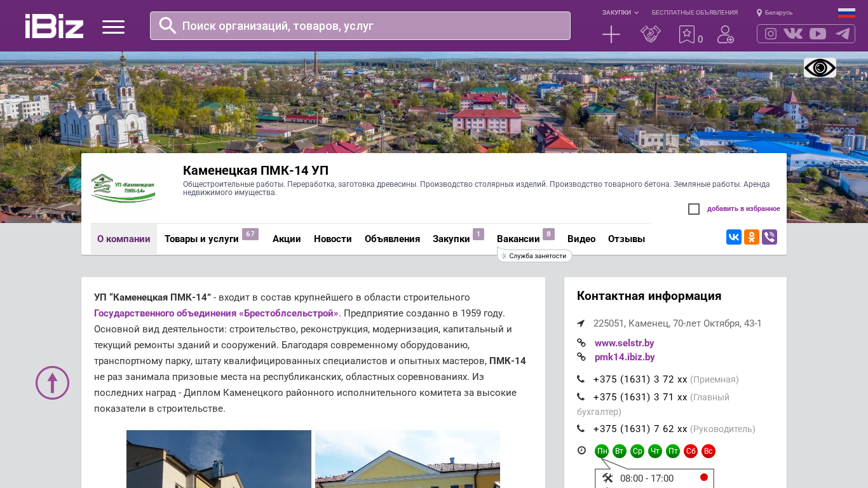Open the hamburger menu
Viewport: 868px width, 488px height.
113,27
